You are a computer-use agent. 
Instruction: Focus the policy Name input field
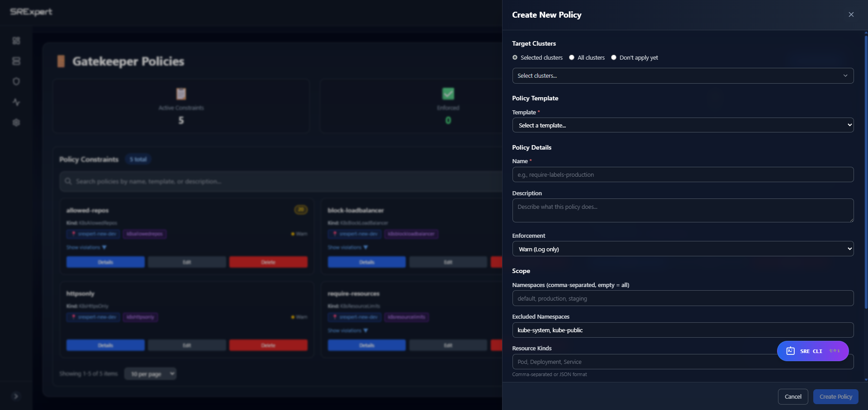click(x=683, y=174)
